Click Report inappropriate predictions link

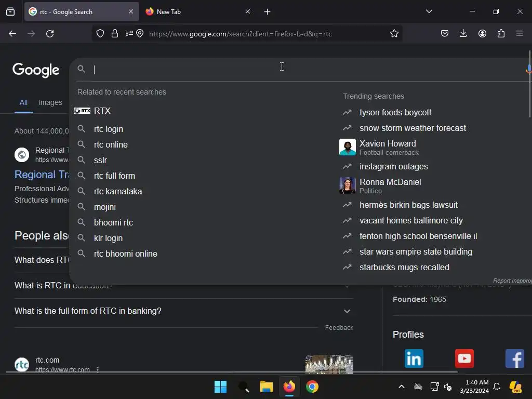coord(512,281)
